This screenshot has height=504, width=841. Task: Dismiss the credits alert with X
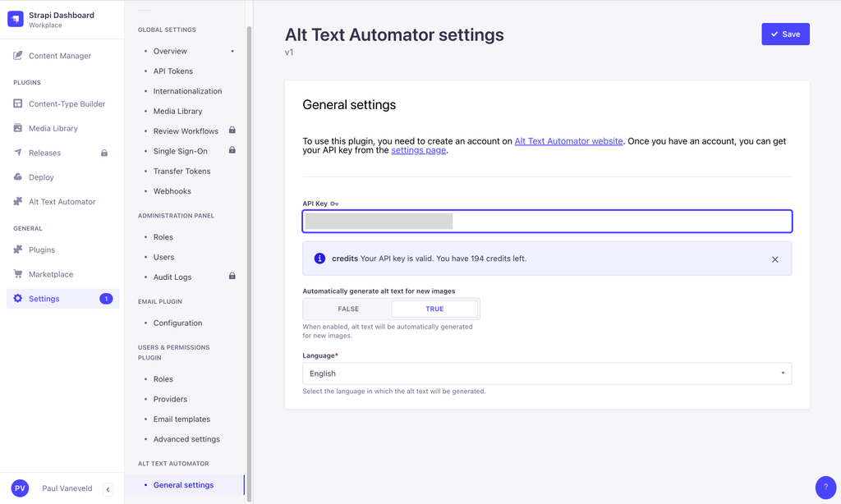(x=775, y=259)
